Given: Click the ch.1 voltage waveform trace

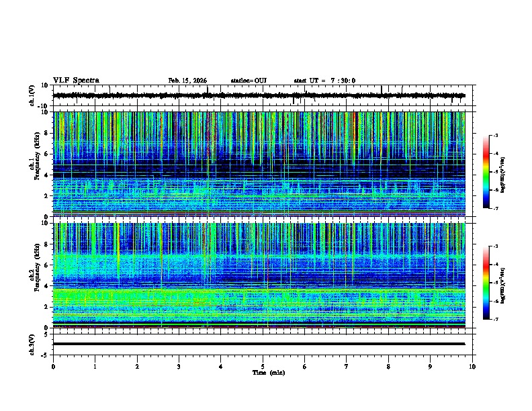Looking at the screenshot, I should 259,95.
